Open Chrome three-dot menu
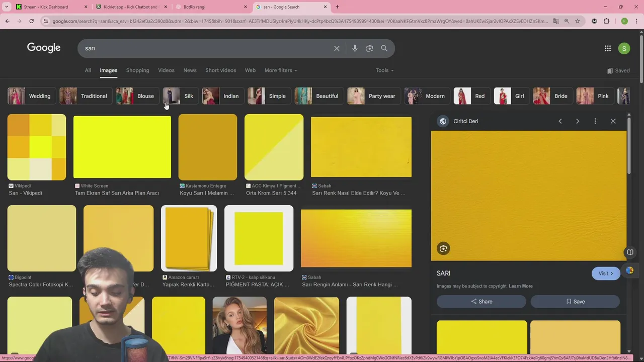This screenshot has height=362, width=644. click(636, 21)
